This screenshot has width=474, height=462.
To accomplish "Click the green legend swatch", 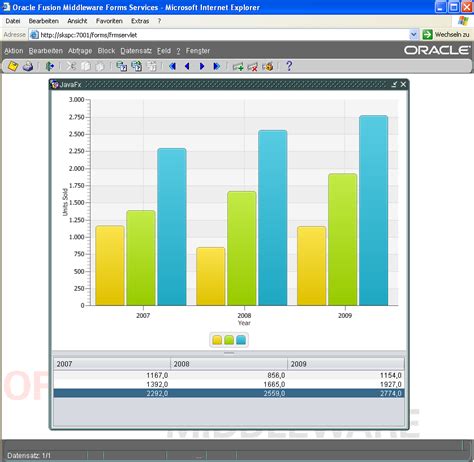I will pos(229,340).
